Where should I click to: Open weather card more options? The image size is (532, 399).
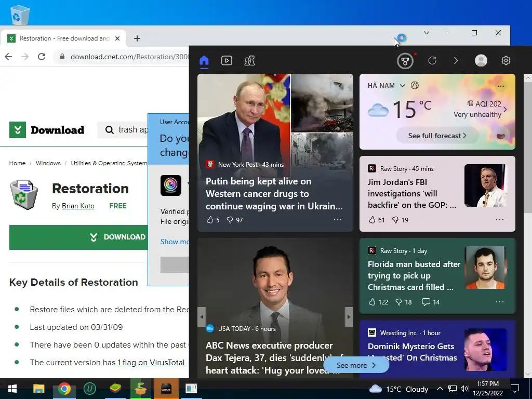click(500, 86)
